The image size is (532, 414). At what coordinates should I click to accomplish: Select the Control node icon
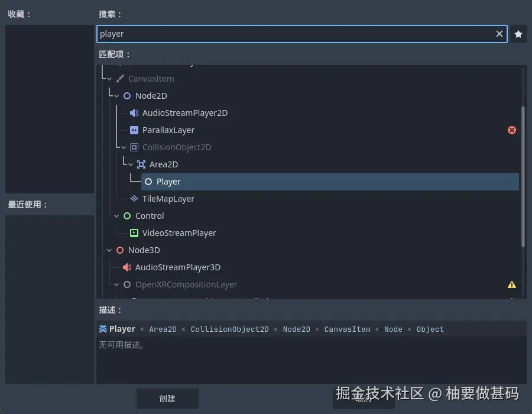pyautogui.click(x=126, y=215)
